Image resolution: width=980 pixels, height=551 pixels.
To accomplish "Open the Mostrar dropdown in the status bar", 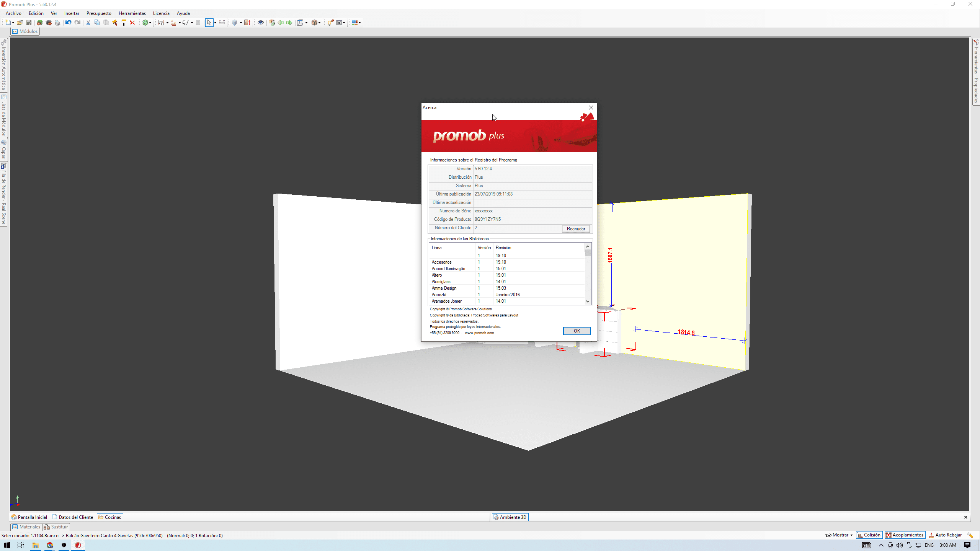I will pos(851,535).
